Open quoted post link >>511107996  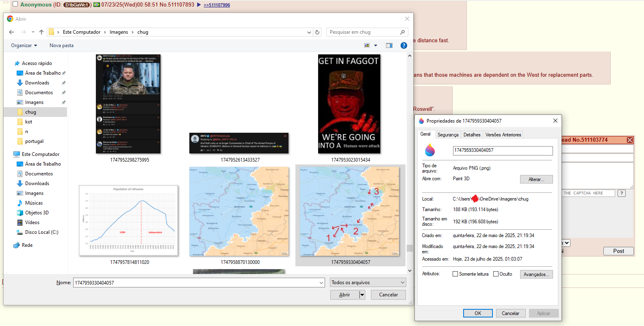(x=217, y=5)
